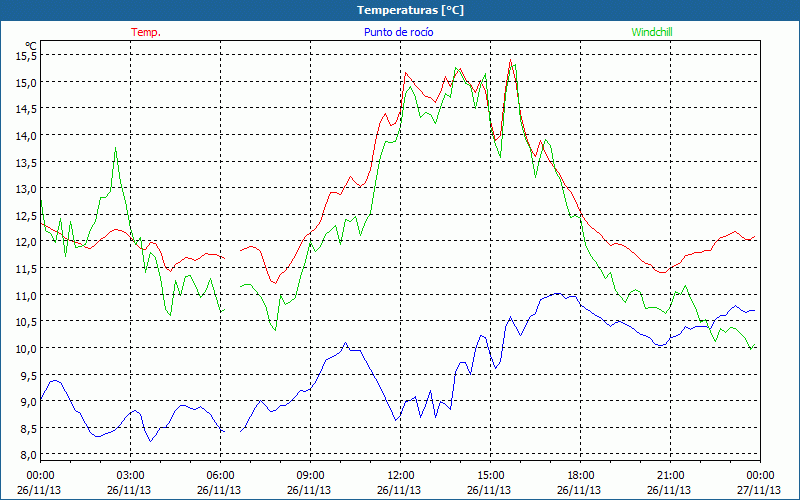Image resolution: width=800 pixels, height=500 pixels.
Task: Click the 10,5 y-axis value
Action: pyautogui.click(x=27, y=321)
